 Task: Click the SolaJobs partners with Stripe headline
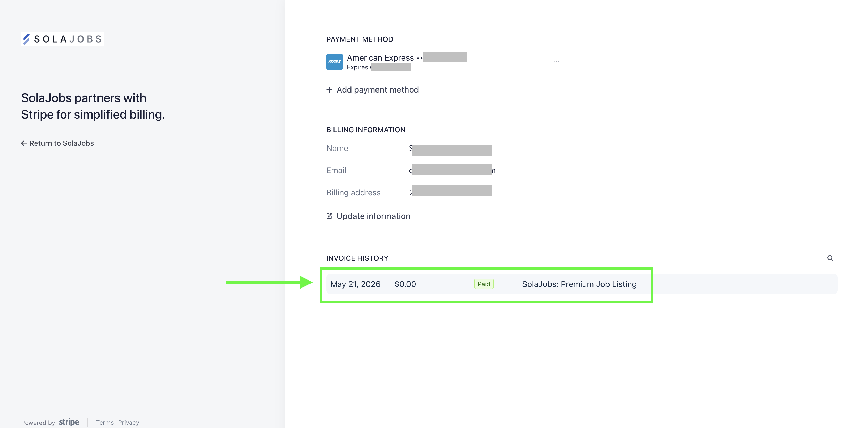(x=93, y=106)
